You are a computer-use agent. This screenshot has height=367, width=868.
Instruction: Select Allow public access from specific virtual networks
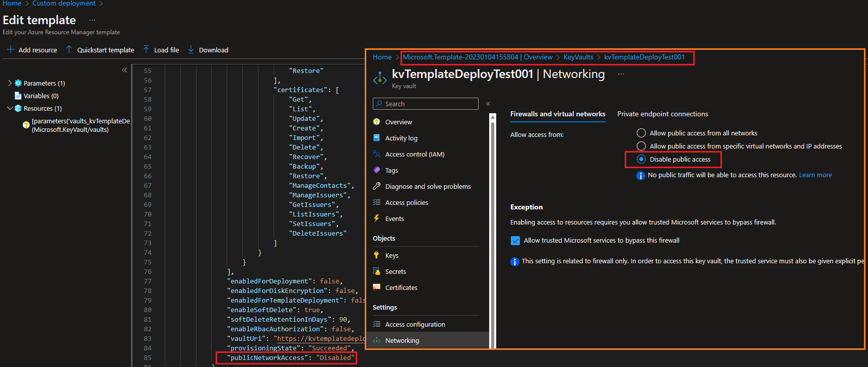[641, 146]
